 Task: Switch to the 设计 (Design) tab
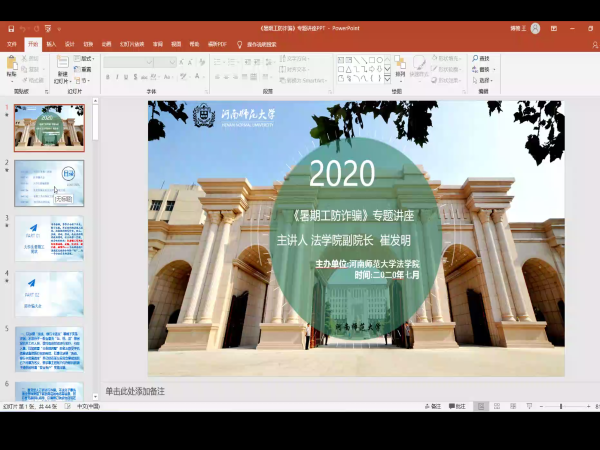click(70, 44)
